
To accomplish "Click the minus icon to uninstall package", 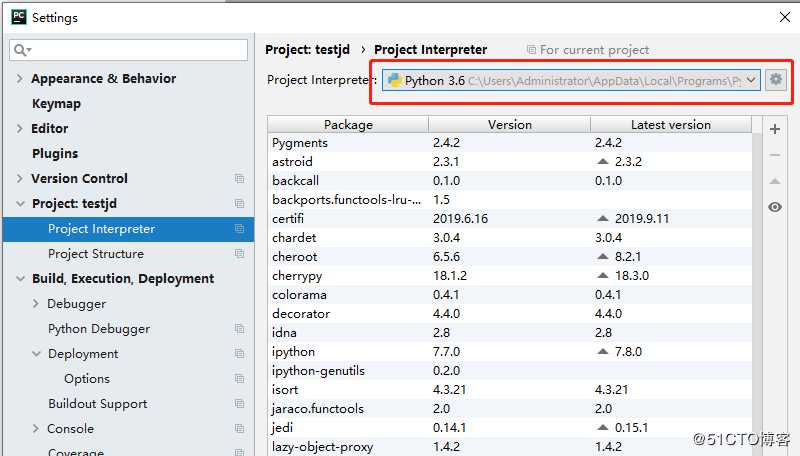I will click(774, 155).
